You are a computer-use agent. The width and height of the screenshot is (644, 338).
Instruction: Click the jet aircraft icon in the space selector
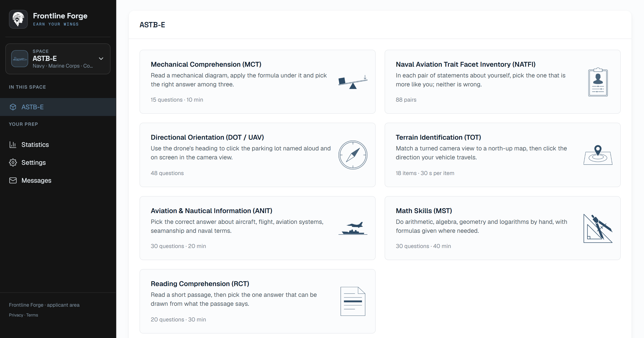click(19, 59)
